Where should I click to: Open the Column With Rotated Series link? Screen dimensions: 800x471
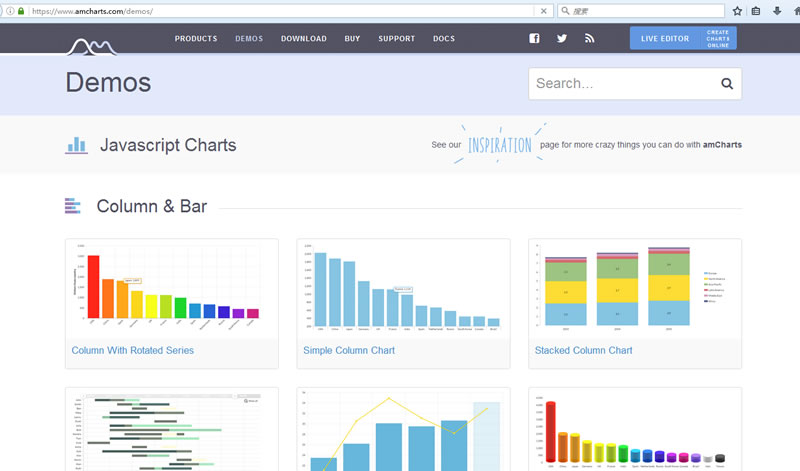(x=133, y=351)
